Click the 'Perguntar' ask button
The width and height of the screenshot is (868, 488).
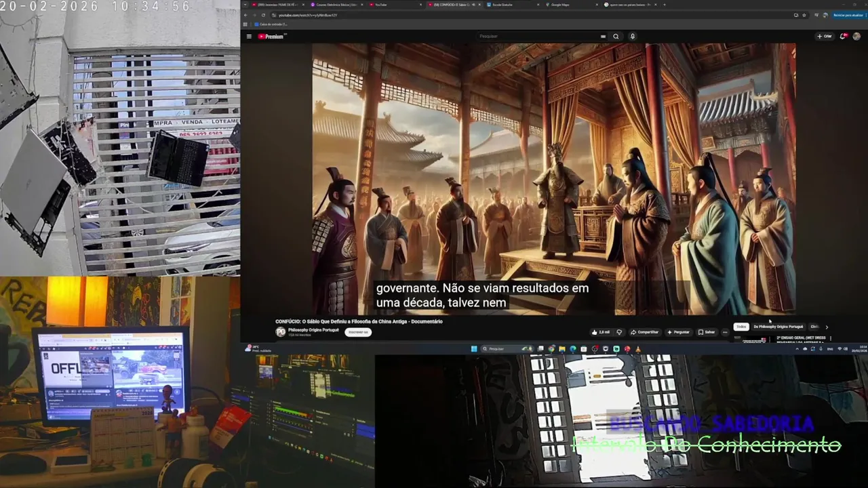(678, 332)
